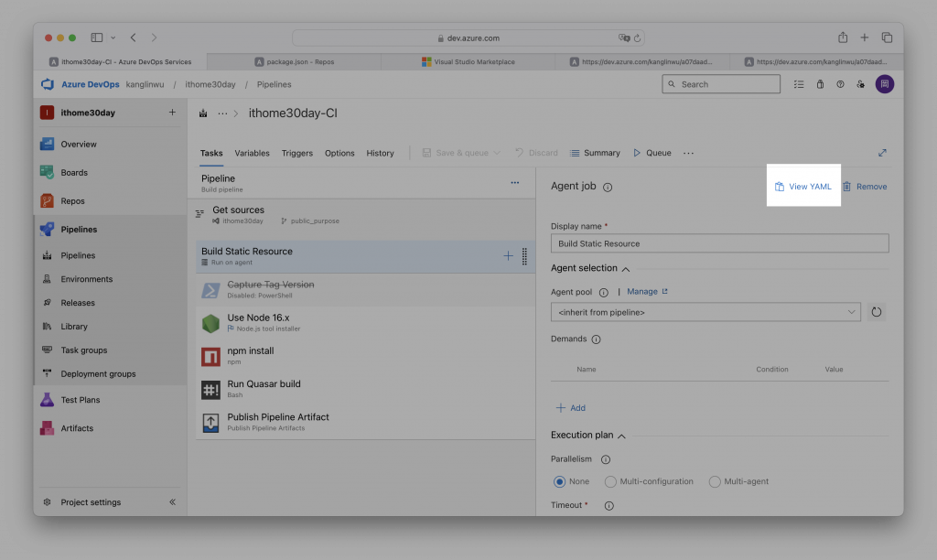Open the Help question mark icon
Viewport: 937px width, 560px height.
click(840, 84)
